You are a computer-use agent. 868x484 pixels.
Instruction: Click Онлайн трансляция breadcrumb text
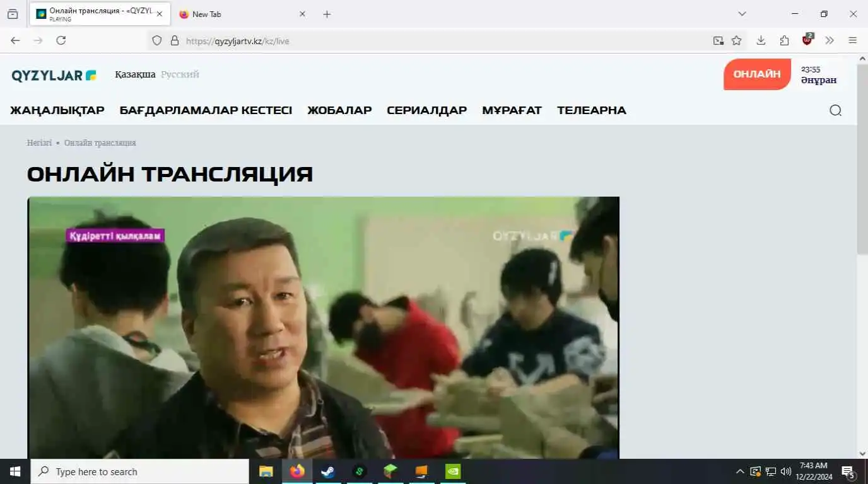pos(100,143)
